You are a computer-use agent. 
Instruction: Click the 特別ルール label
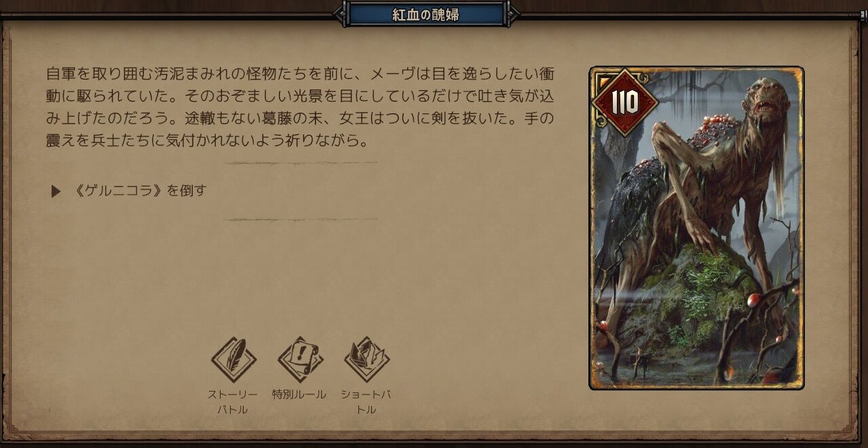pyautogui.click(x=299, y=394)
